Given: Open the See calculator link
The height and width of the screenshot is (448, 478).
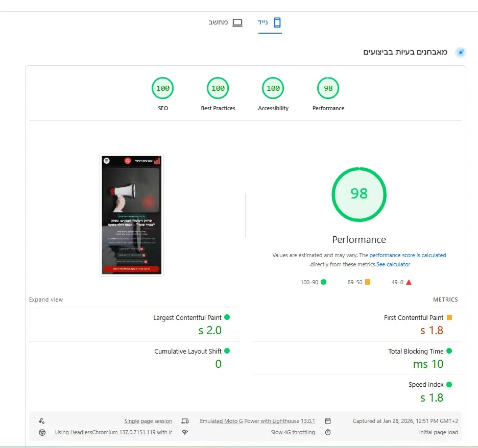Looking at the screenshot, I should 393,264.
